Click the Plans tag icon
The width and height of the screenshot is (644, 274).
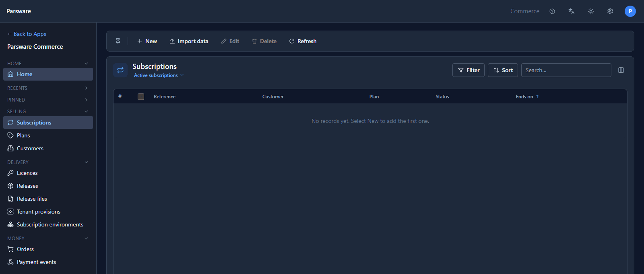tap(10, 135)
